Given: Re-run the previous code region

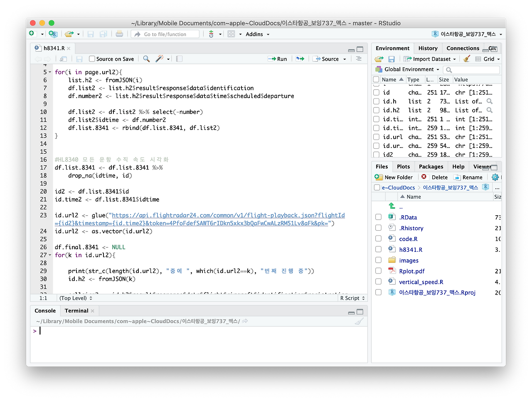Looking at the screenshot, I should (x=300, y=59).
